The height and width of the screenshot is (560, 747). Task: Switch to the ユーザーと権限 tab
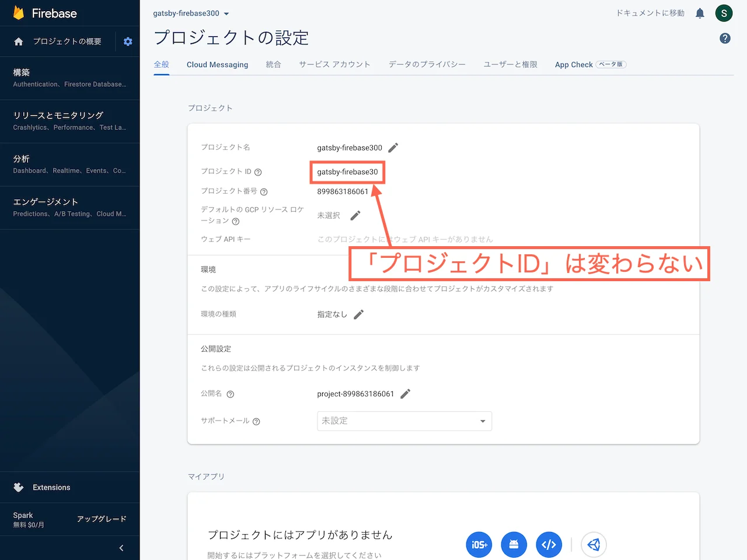tap(510, 65)
